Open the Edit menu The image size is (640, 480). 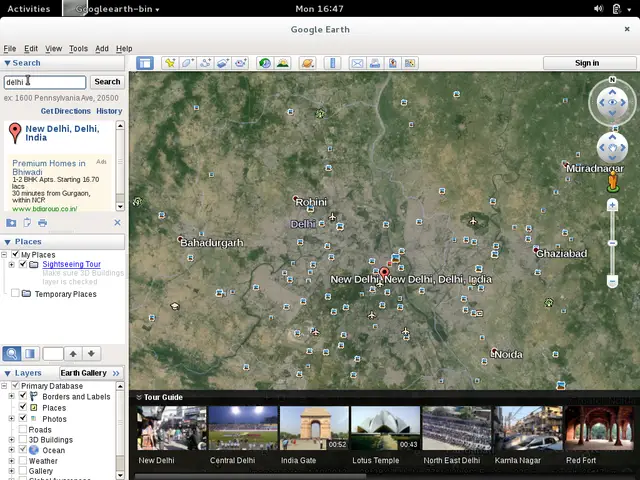(x=31, y=49)
